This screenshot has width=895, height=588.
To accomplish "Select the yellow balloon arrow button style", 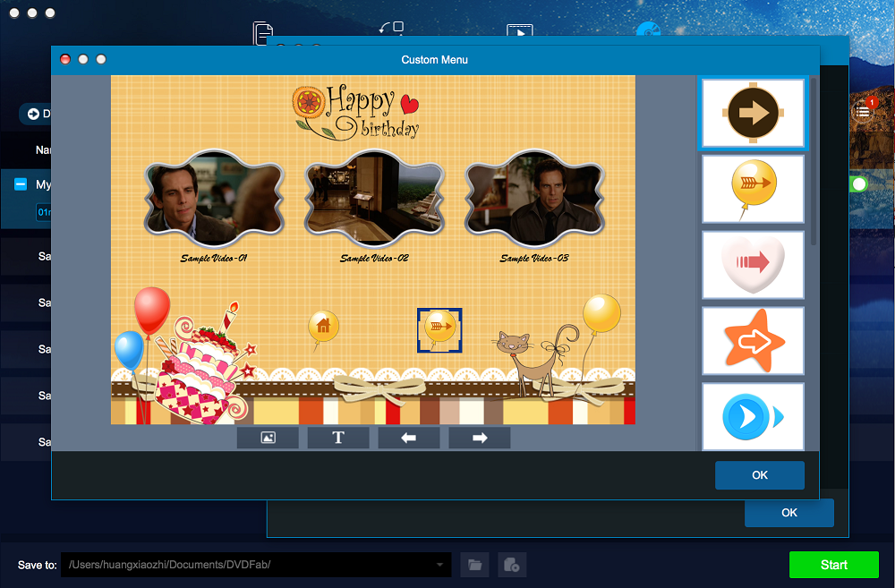I will point(753,189).
